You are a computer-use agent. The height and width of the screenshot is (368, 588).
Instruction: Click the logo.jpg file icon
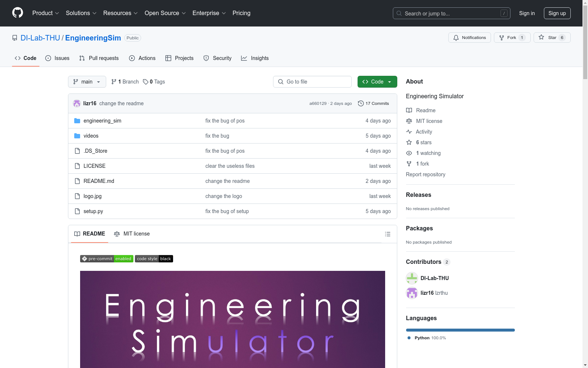pyautogui.click(x=77, y=196)
